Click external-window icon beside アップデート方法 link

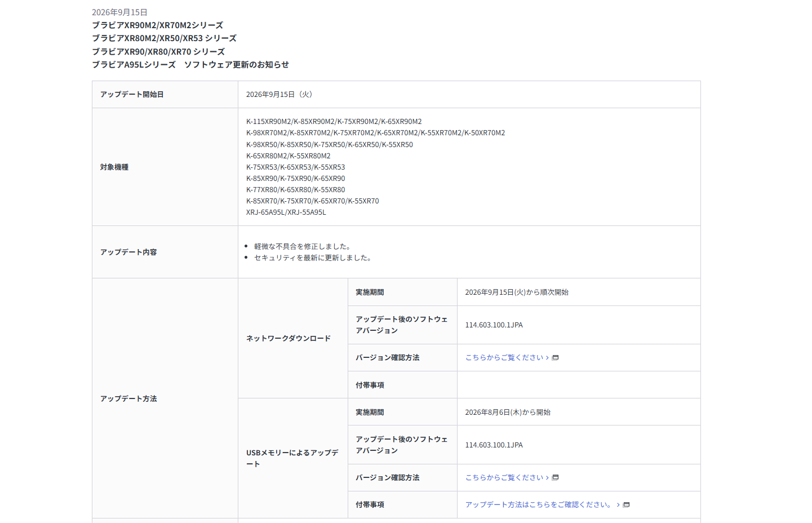click(626, 505)
